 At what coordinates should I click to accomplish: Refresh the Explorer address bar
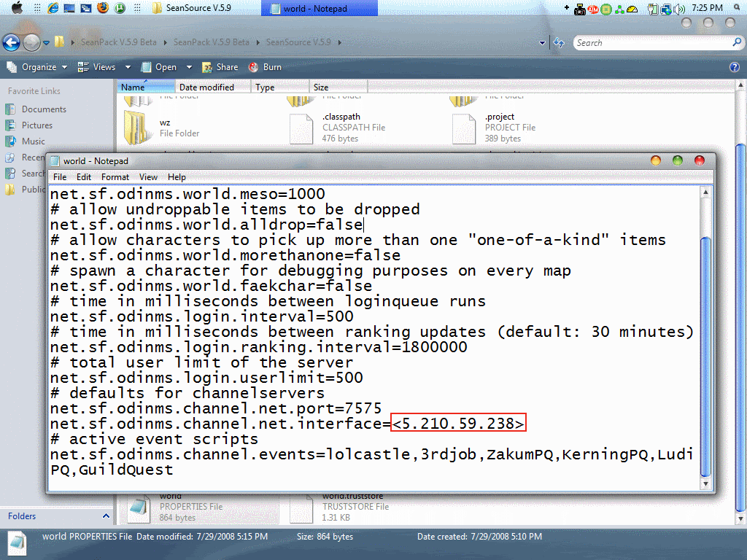click(x=559, y=43)
